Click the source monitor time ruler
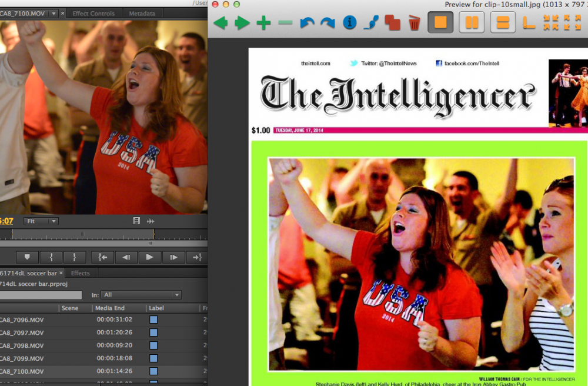This screenshot has width=588, height=386. (x=103, y=234)
